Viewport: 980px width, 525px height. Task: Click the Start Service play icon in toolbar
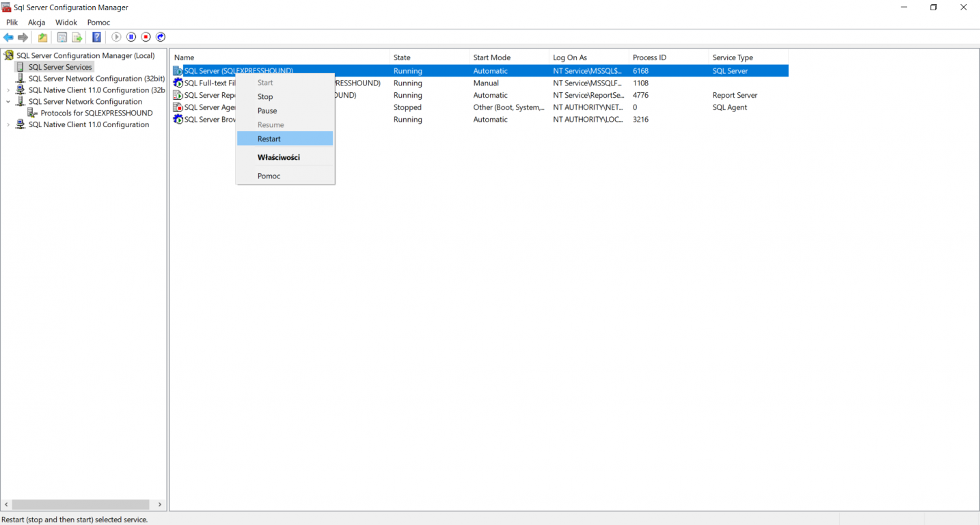116,37
